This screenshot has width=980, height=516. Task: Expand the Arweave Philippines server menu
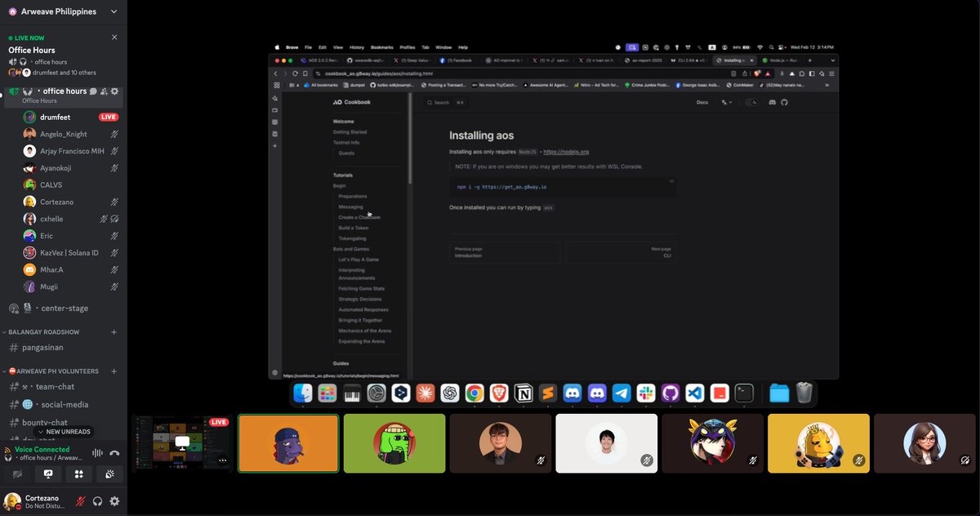point(114,11)
